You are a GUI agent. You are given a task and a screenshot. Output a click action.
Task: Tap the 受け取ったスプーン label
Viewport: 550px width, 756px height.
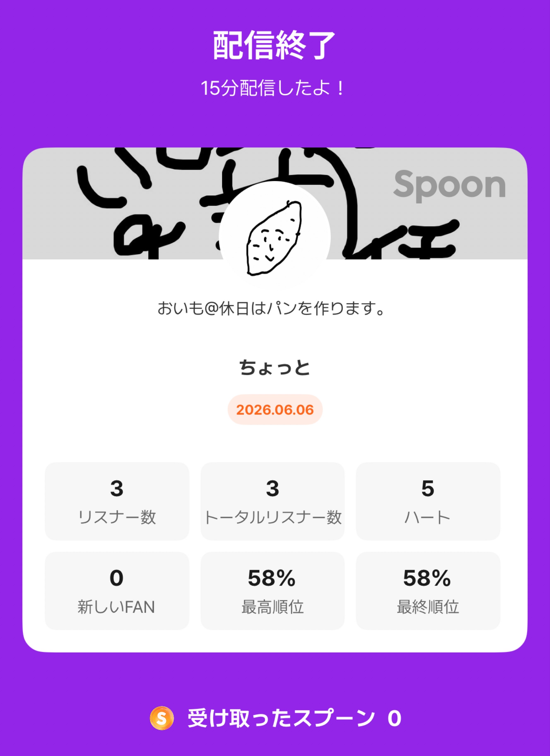pos(281,718)
